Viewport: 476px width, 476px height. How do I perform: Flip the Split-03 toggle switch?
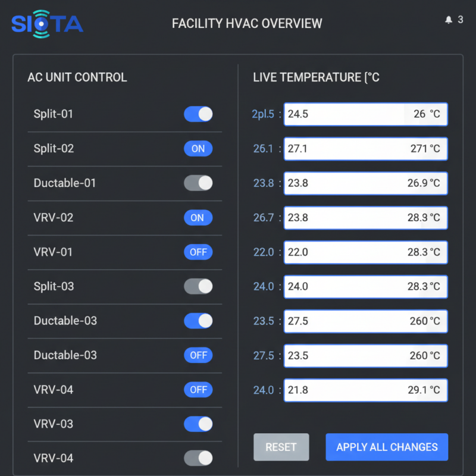(198, 286)
